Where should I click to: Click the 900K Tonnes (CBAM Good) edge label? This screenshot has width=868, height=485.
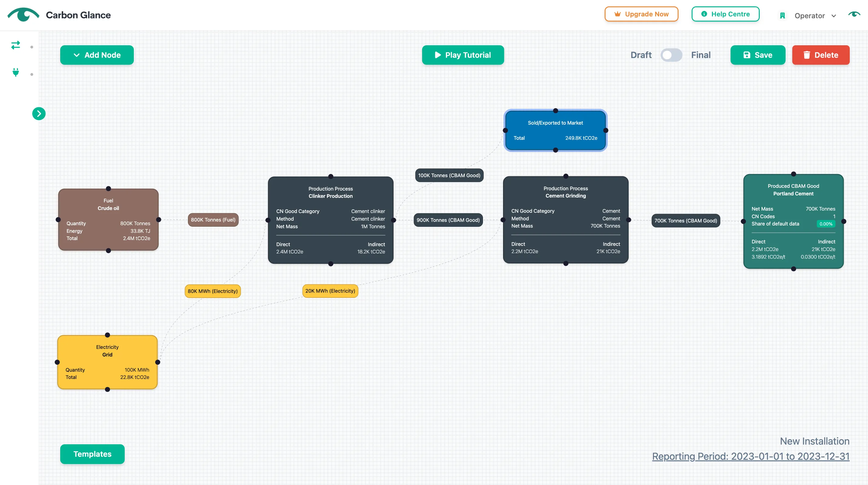(448, 220)
